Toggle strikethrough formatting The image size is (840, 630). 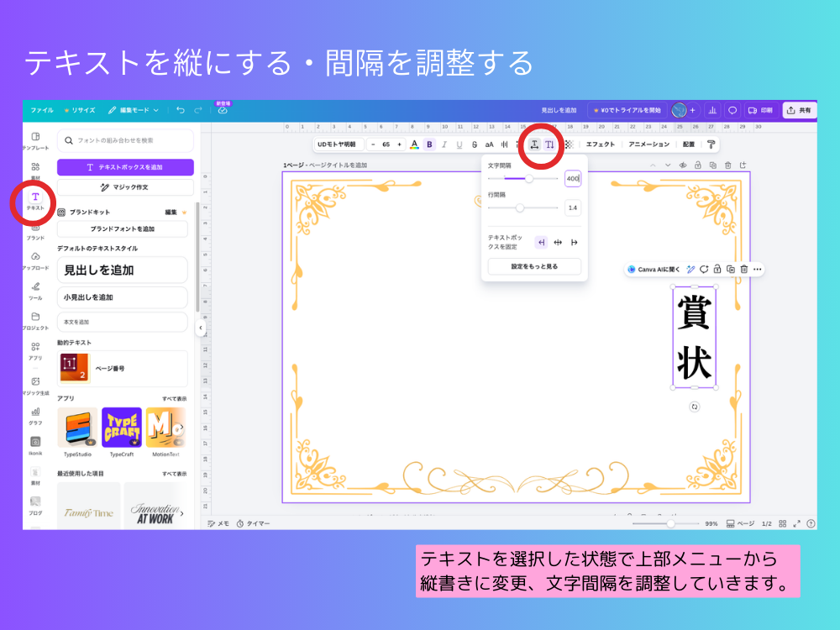pos(474,144)
